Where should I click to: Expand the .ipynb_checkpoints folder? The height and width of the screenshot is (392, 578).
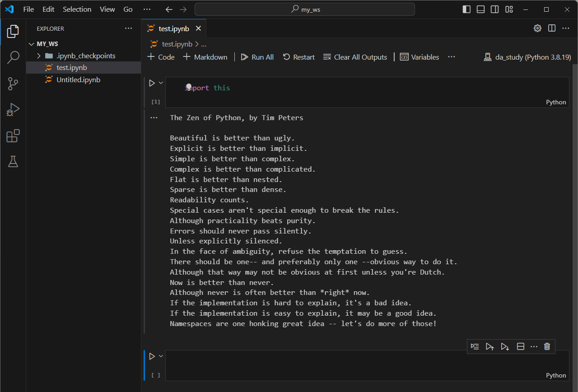pos(84,56)
